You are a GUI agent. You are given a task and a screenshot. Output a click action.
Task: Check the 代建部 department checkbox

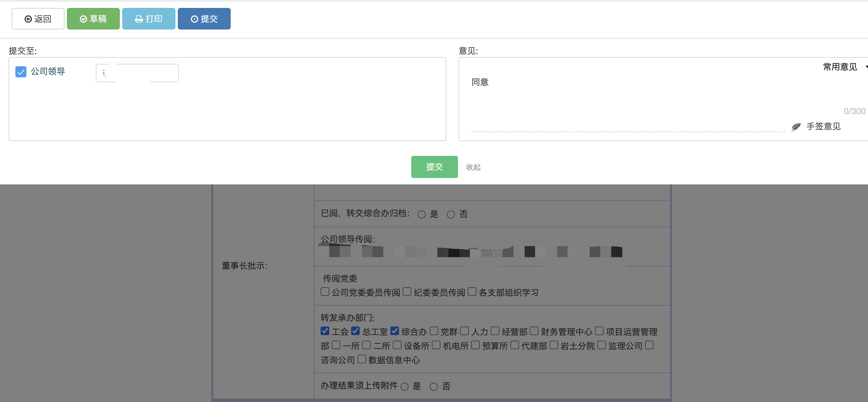pyautogui.click(x=514, y=345)
